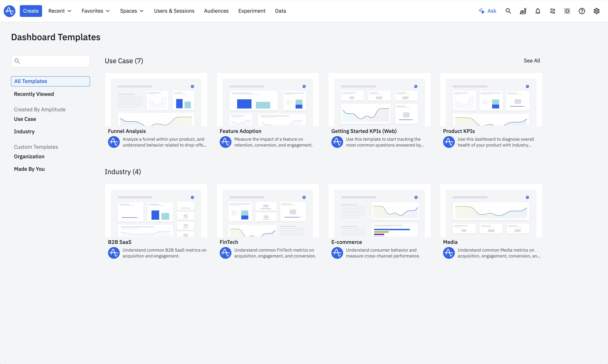Expand the Recent dropdown

click(60, 11)
